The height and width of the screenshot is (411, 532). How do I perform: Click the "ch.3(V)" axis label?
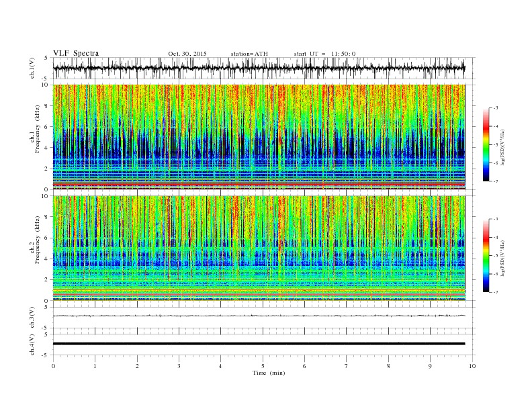click(32, 317)
